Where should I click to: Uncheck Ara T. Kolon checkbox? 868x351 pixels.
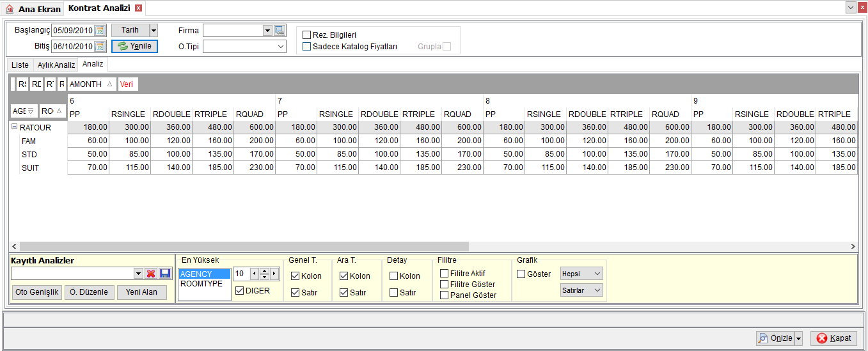coord(343,276)
